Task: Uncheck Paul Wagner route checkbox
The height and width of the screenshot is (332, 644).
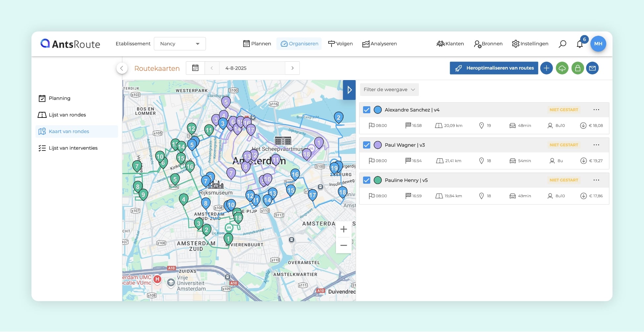Action: (x=367, y=145)
